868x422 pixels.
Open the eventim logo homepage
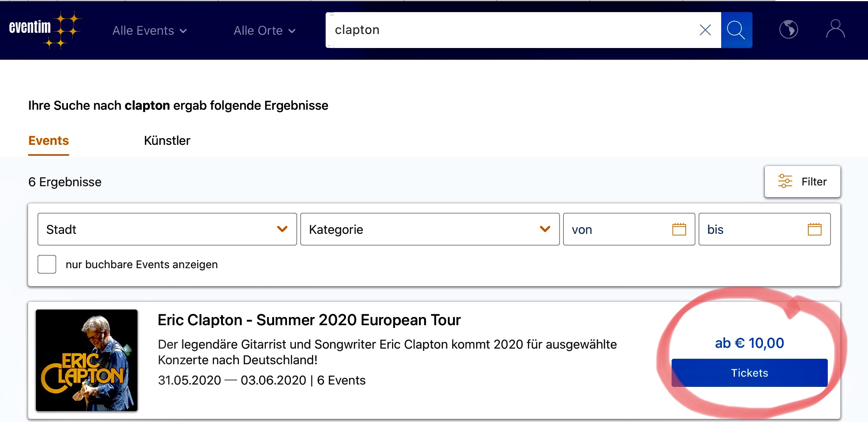pos(45,30)
